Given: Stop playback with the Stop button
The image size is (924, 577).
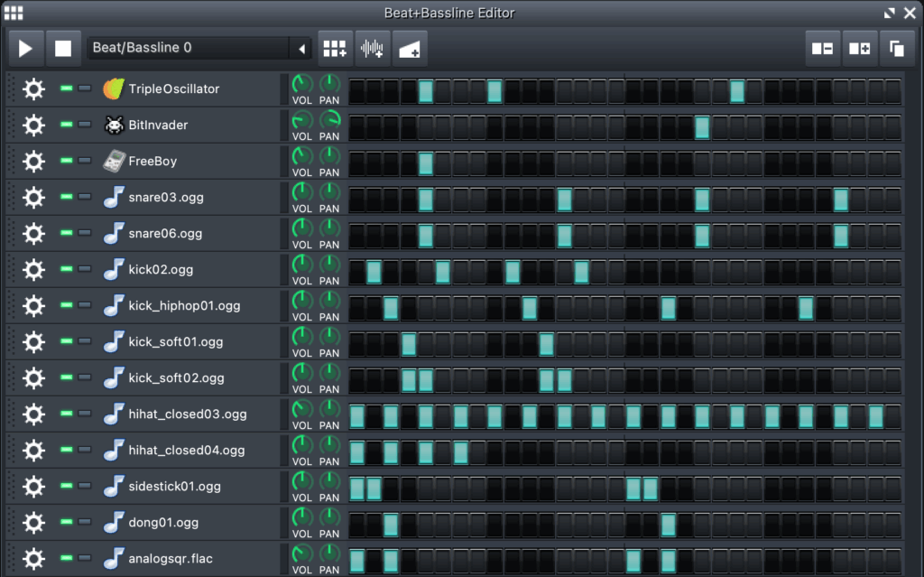Looking at the screenshot, I should point(63,48).
